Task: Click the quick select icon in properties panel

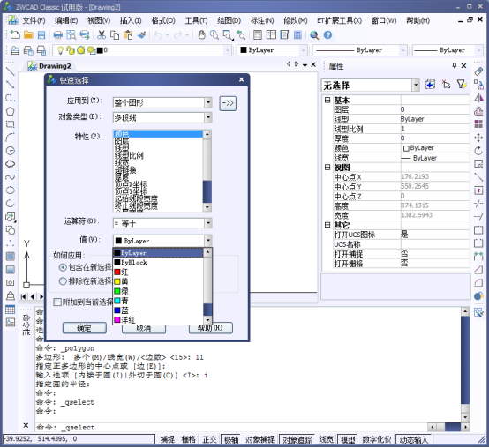Action: click(x=462, y=85)
